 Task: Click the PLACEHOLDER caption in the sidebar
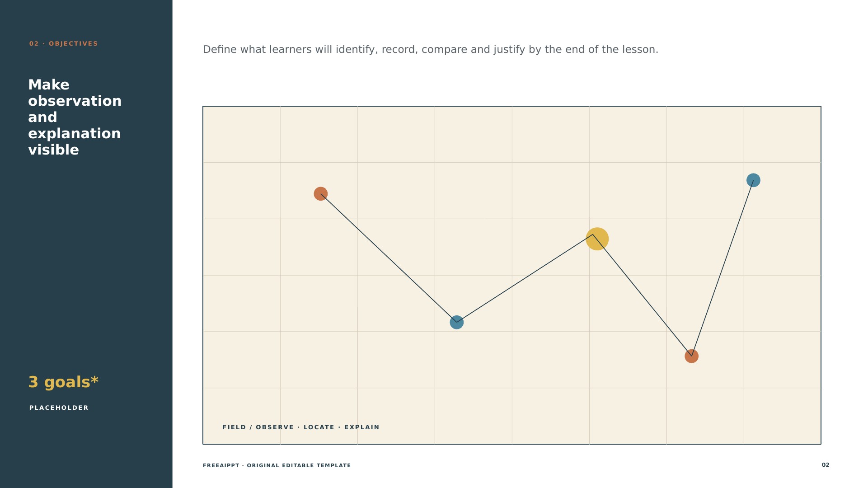pyautogui.click(x=59, y=408)
